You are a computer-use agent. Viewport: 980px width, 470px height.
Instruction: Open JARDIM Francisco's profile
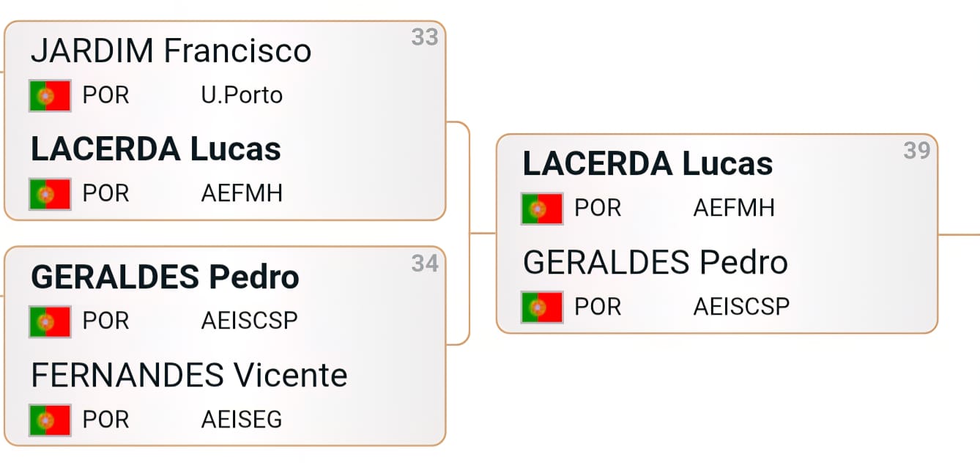point(171,51)
